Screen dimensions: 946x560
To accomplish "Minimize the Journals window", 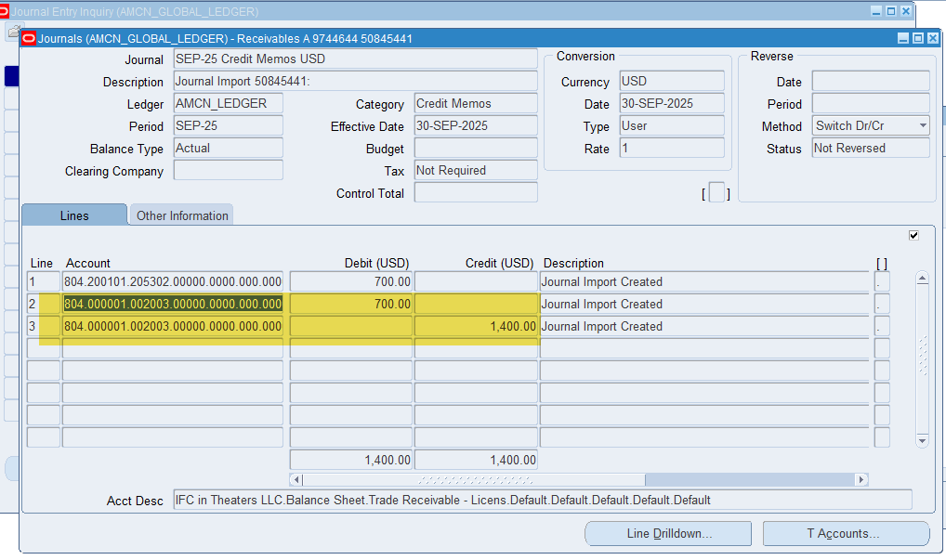I will 903,39.
